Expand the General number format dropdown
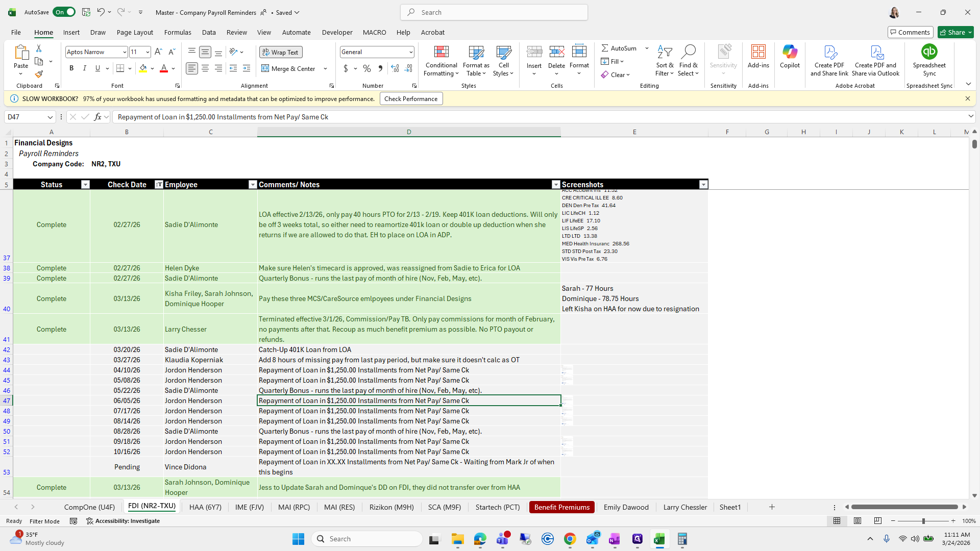980x551 pixels. point(410,52)
